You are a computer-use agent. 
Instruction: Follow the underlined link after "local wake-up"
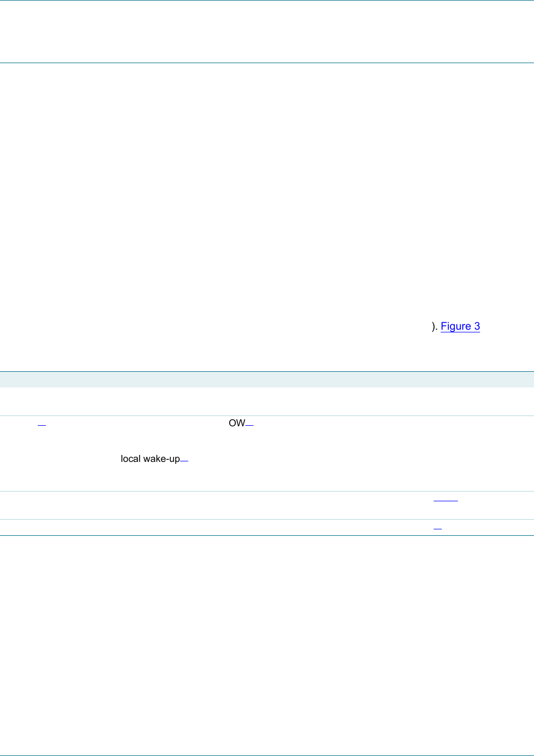(x=184, y=461)
